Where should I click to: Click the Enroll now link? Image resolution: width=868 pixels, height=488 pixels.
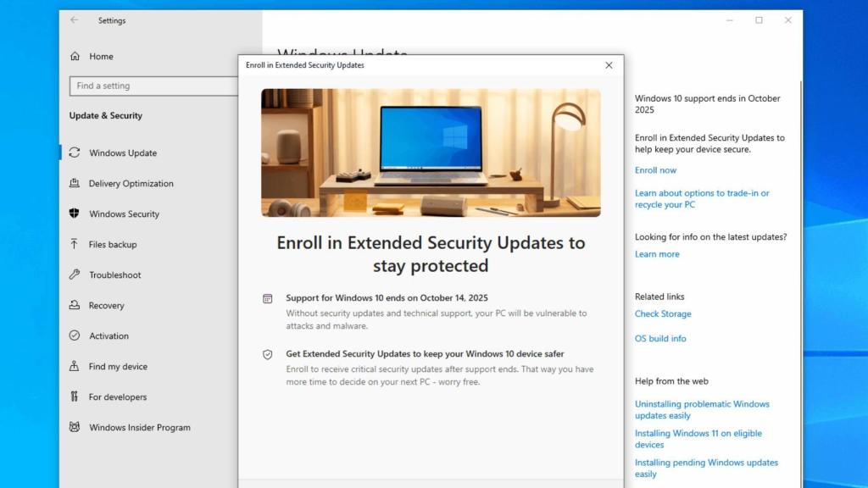(x=654, y=169)
